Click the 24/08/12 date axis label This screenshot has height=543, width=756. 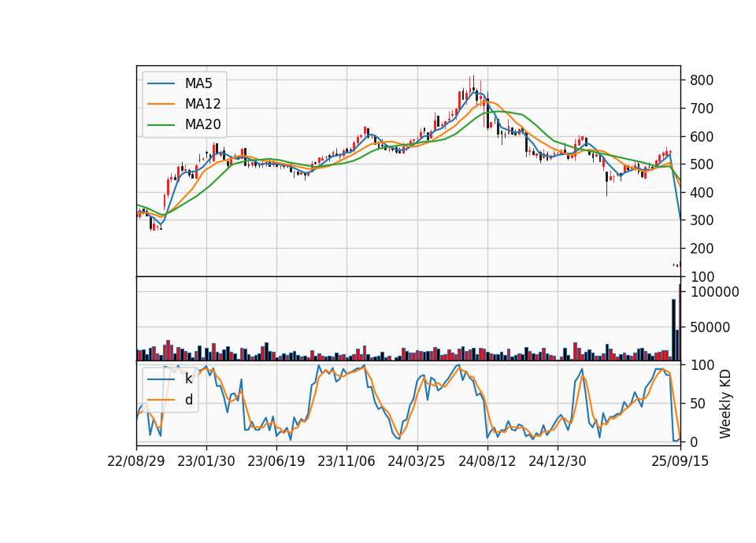pos(487,461)
